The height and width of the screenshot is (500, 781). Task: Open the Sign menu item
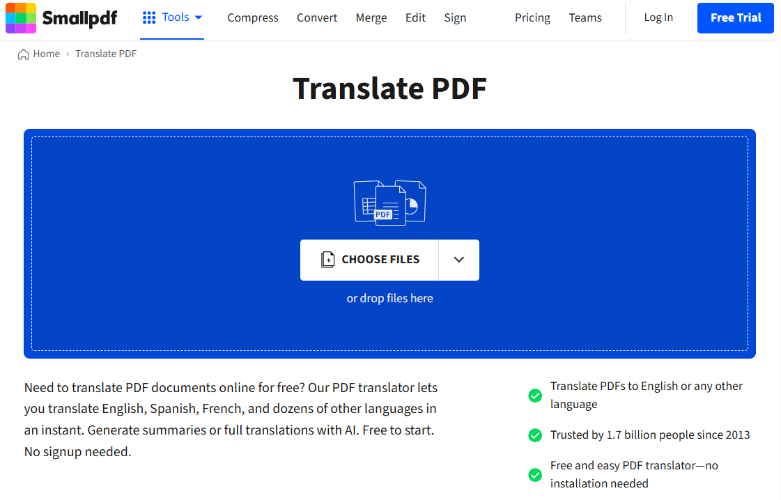[455, 18]
